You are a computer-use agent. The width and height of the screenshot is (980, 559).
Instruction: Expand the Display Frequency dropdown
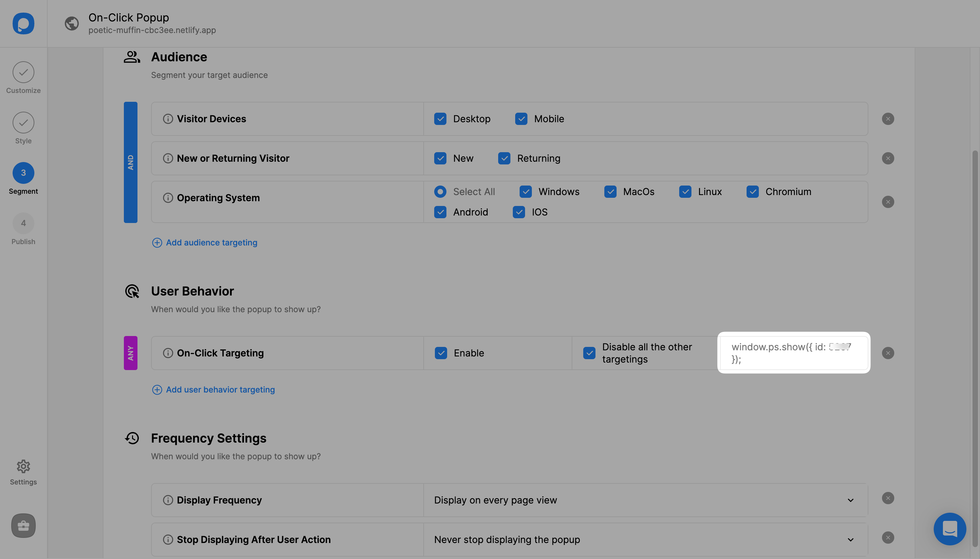click(851, 500)
